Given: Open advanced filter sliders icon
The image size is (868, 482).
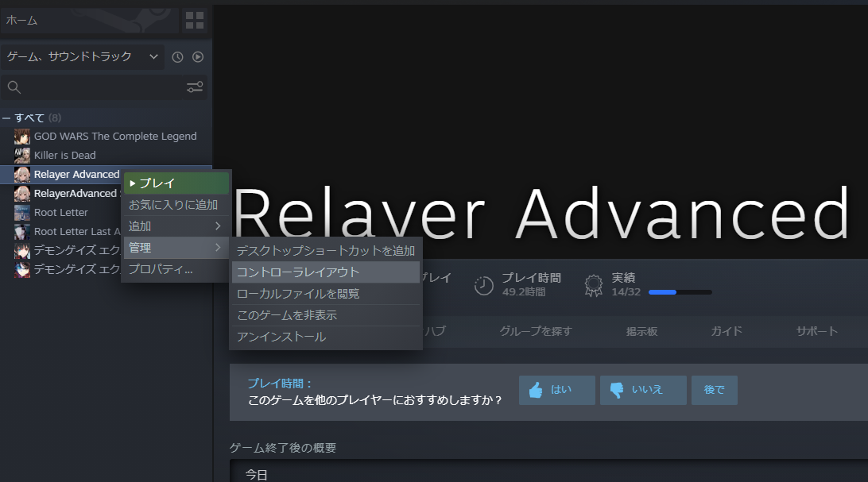Looking at the screenshot, I should (195, 87).
